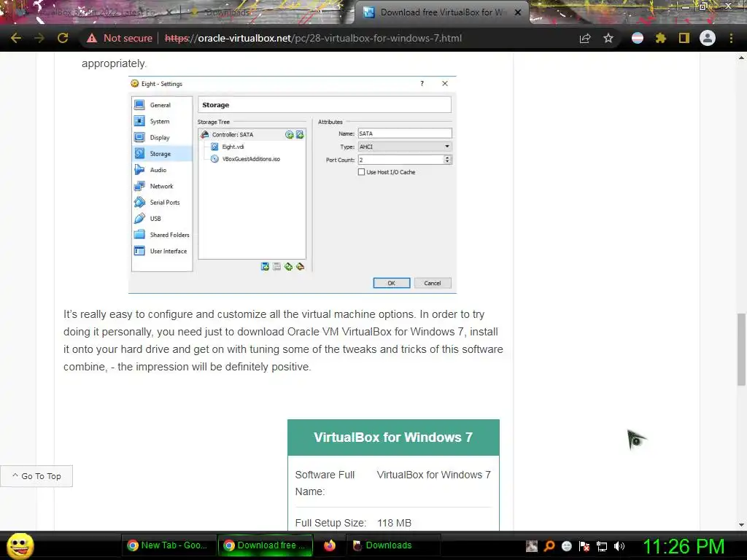The width and height of the screenshot is (747, 560).
Task: Reload the page with the refresh icon
Action: pos(63,38)
